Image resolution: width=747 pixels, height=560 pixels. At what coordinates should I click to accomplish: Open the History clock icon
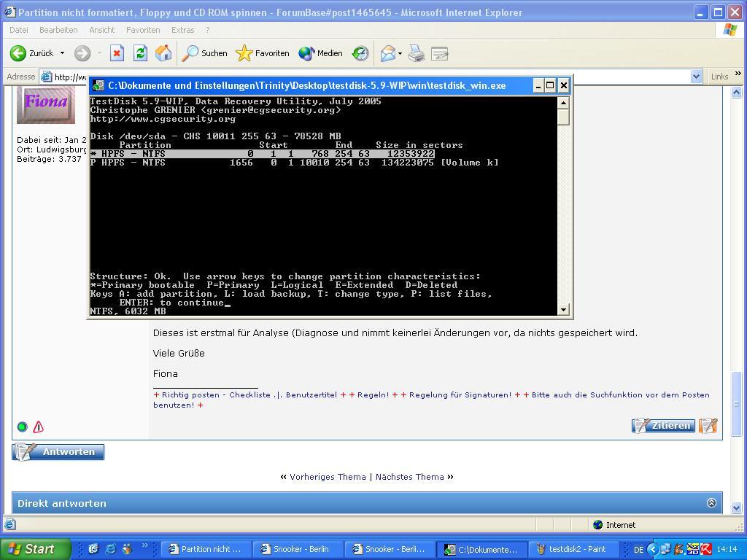point(360,53)
